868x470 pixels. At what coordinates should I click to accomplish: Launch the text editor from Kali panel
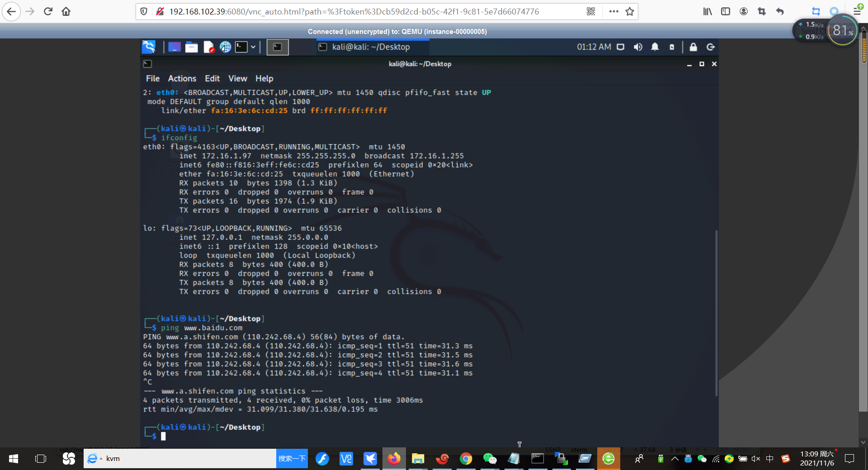(209, 47)
